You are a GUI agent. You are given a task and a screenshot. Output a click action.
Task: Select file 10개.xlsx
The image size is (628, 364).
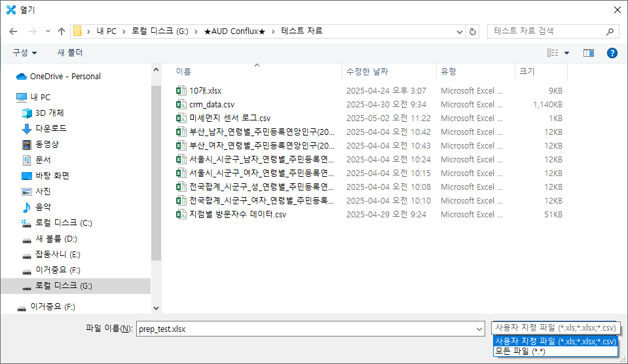click(x=206, y=91)
